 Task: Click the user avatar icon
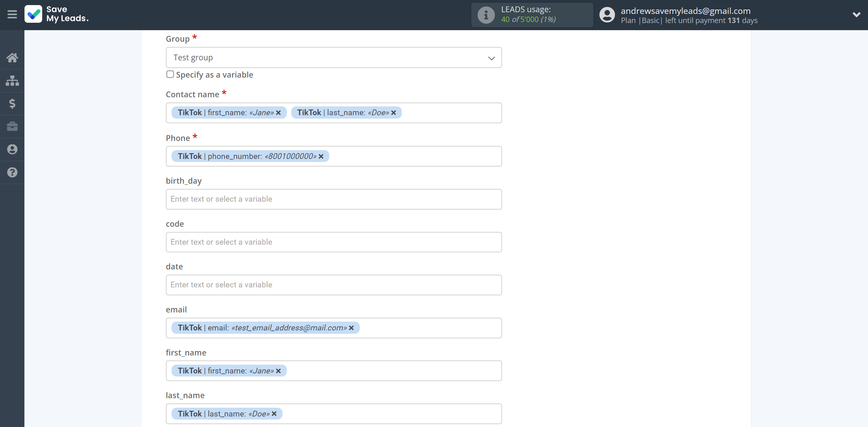point(607,15)
